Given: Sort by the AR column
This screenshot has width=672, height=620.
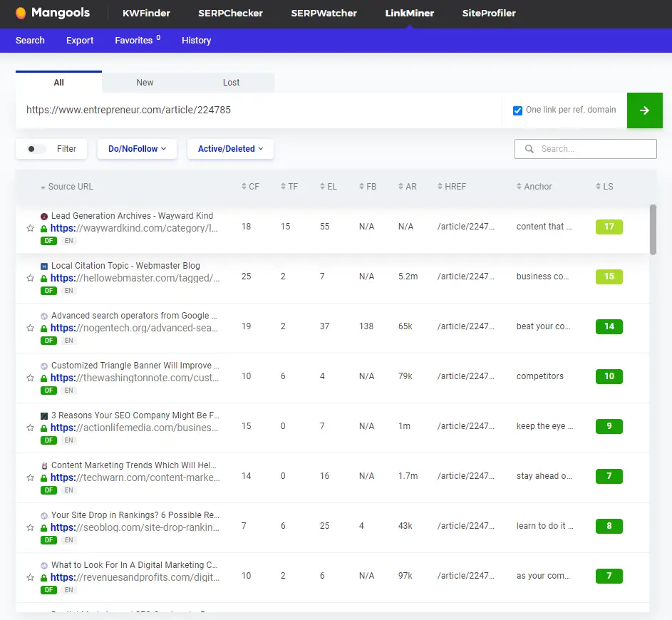Looking at the screenshot, I should (x=407, y=187).
